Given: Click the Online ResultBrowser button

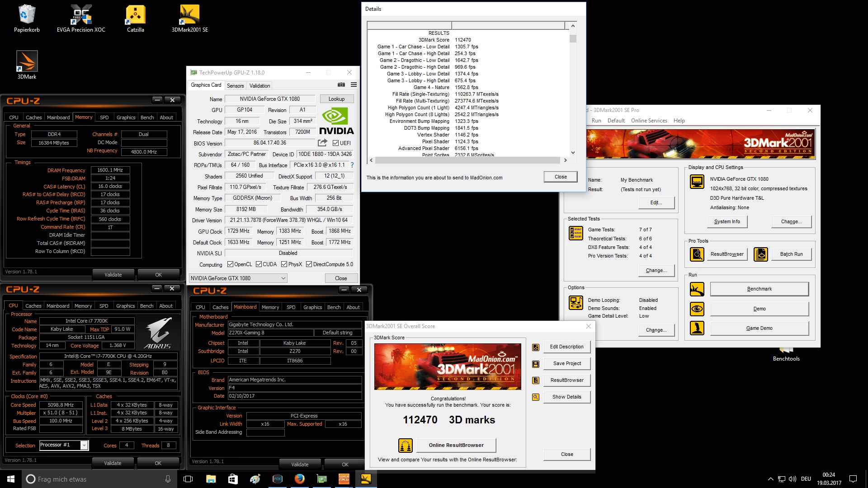Looking at the screenshot, I should click(456, 446).
